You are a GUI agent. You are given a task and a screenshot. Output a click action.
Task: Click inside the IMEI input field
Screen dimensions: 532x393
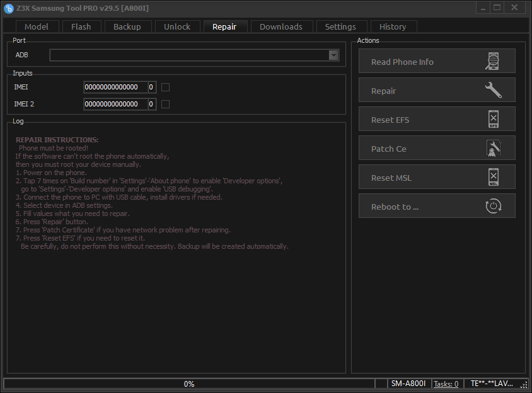coord(117,87)
